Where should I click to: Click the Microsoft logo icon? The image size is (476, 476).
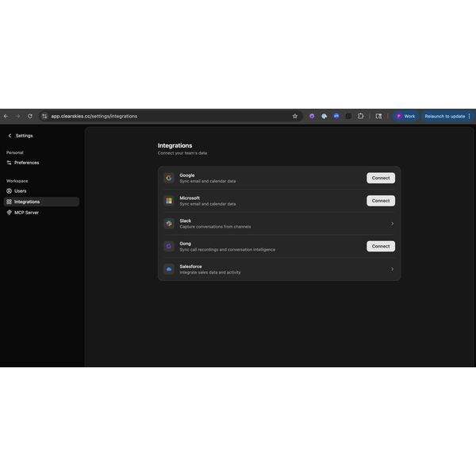coord(169,201)
